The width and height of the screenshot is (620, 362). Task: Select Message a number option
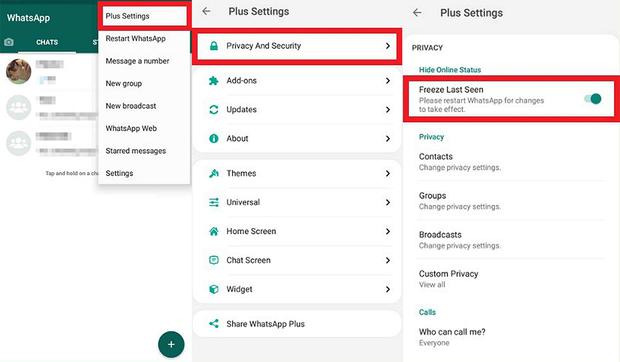pos(137,61)
